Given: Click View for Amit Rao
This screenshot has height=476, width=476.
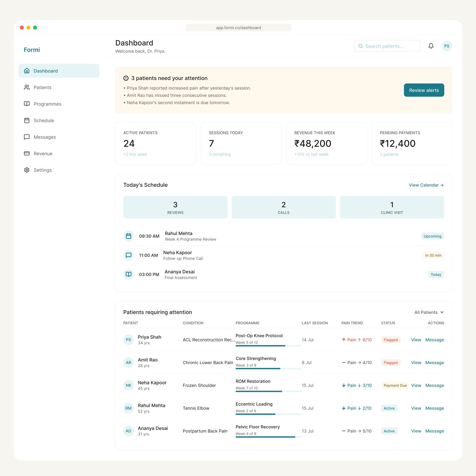Looking at the screenshot, I should [x=416, y=363].
